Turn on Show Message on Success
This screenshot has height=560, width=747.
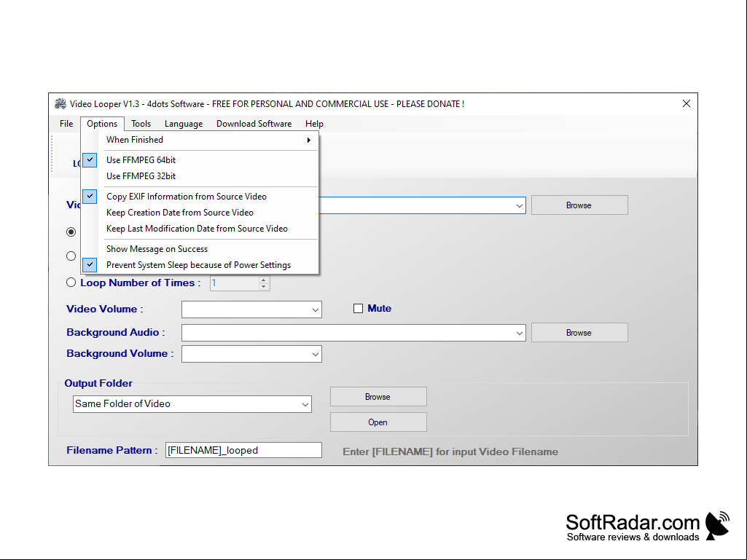[200, 249]
